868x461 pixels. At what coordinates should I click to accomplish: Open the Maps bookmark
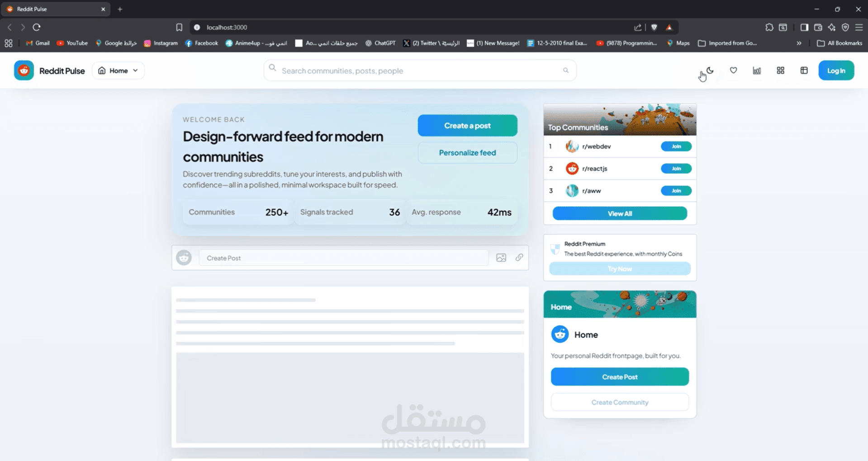(x=678, y=43)
